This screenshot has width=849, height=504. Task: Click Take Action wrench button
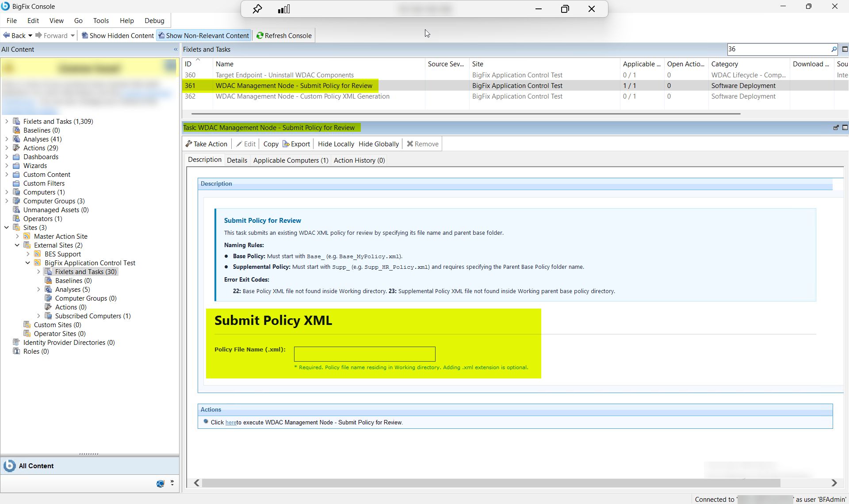click(206, 144)
